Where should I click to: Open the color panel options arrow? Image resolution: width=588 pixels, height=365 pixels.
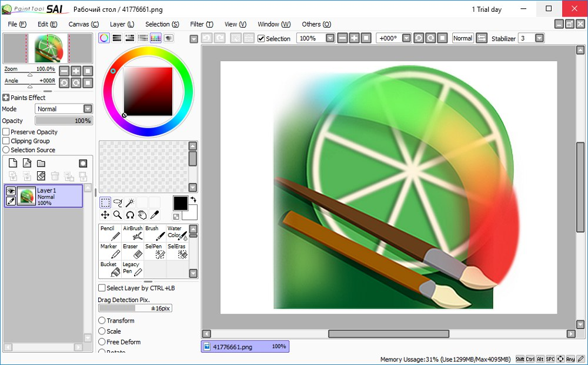click(193, 39)
